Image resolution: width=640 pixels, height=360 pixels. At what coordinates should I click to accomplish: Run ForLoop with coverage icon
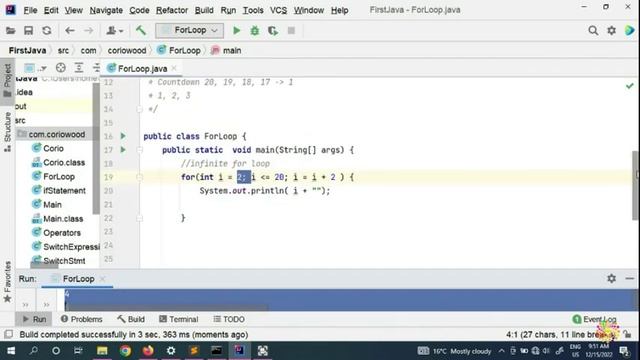(x=273, y=31)
